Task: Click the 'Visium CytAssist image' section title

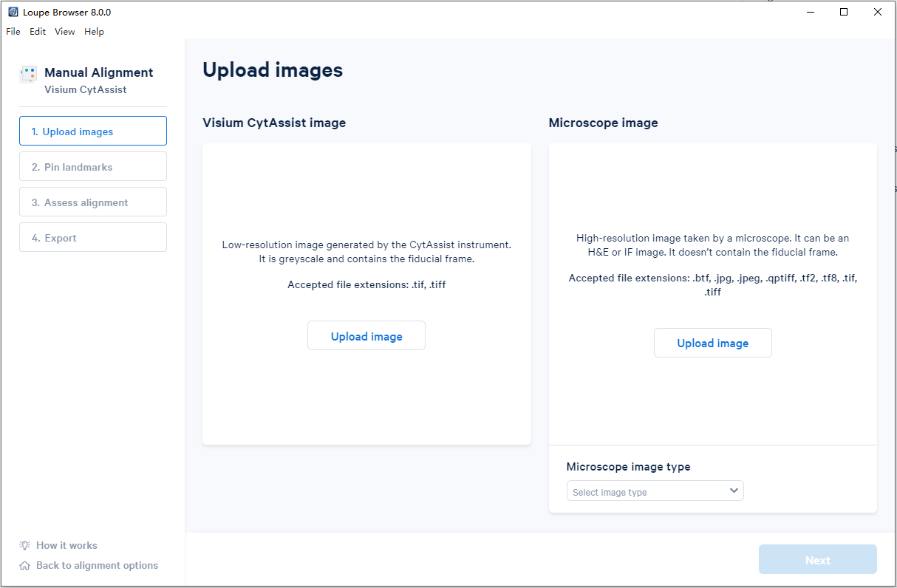Action: tap(274, 123)
